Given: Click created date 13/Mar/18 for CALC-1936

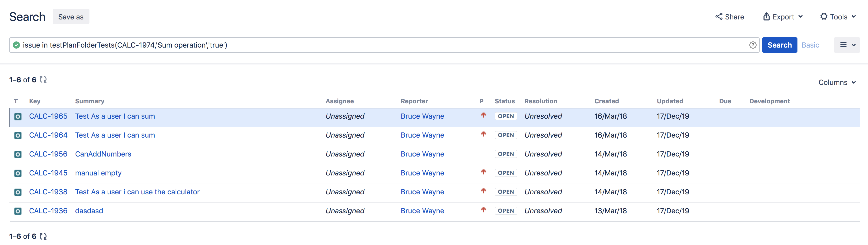Looking at the screenshot, I should point(610,211).
